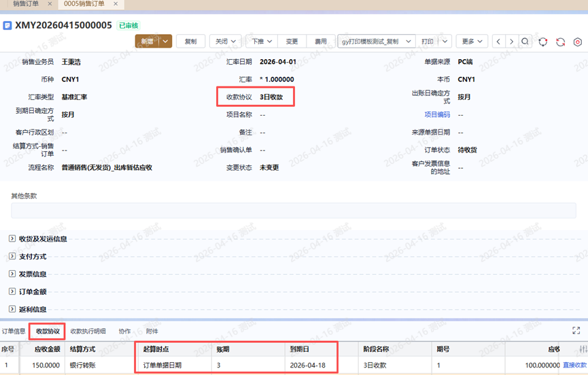Open the 新增 button dropdown arrow
The height and width of the screenshot is (375, 588).
coord(166,42)
